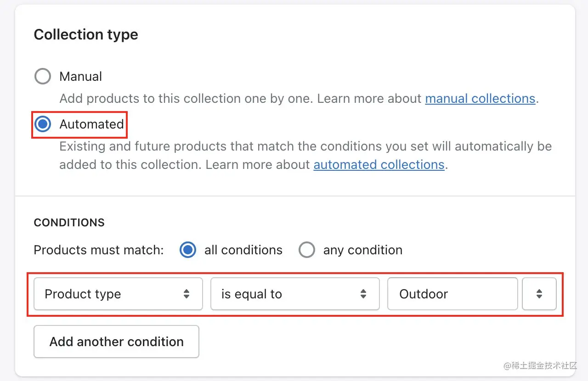Choose the 'any condition' radio option

pyautogui.click(x=306, y=250)
